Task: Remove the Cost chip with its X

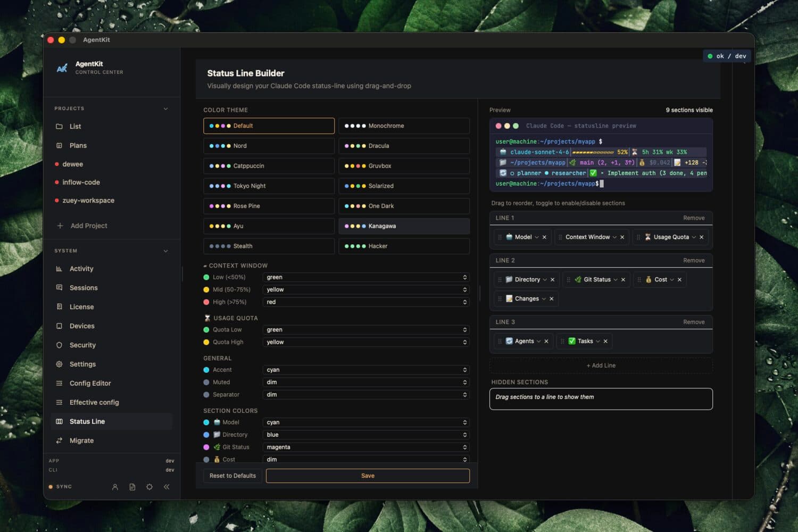Action: coord(679,280)
